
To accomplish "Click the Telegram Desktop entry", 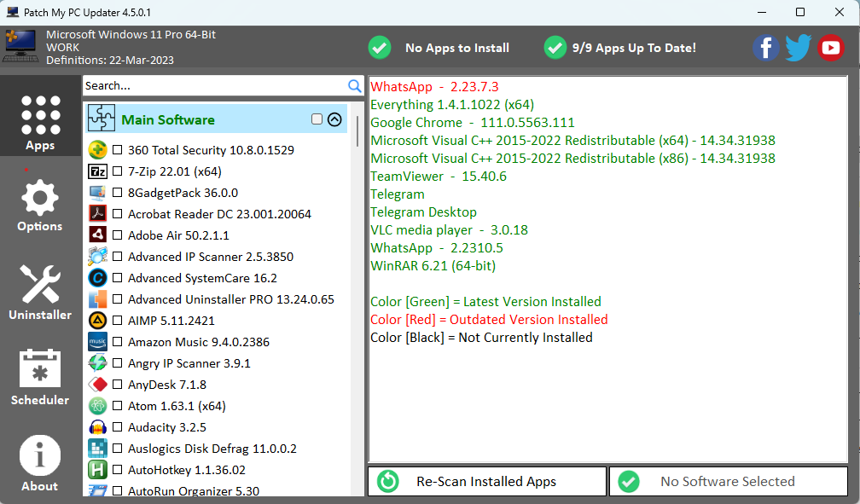I will (423, 212).
